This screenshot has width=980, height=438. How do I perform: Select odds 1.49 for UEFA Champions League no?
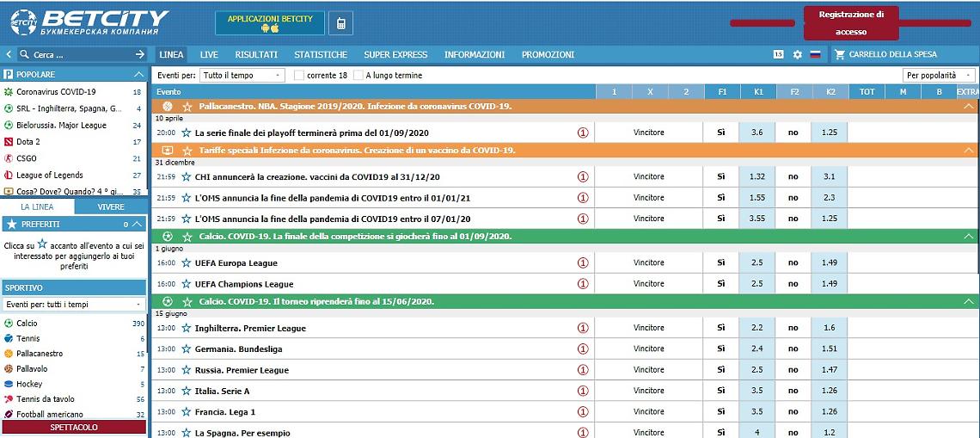point(830,284)
